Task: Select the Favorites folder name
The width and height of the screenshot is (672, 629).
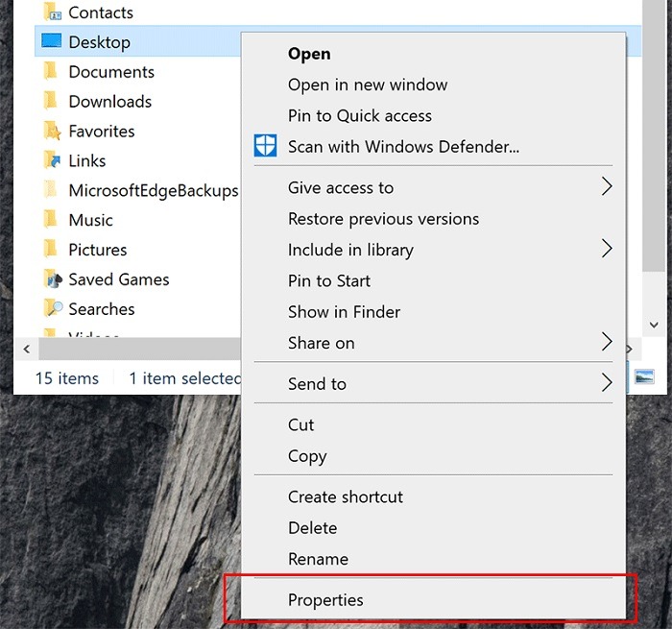Action: 102,132
